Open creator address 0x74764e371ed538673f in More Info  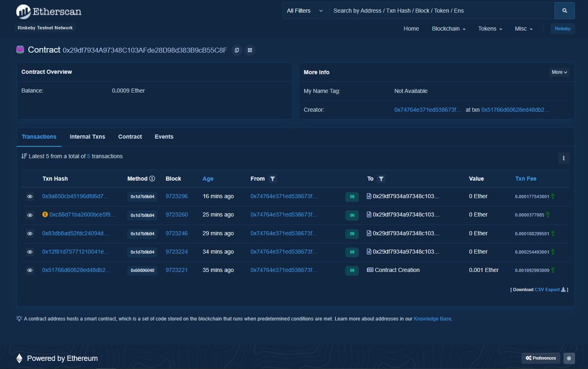pyautogui.click(x=428, y=110)
